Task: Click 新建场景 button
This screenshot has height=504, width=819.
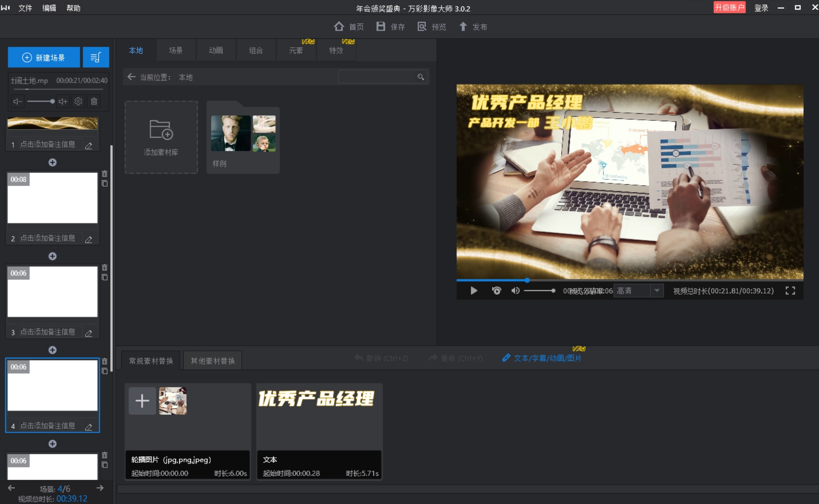Action: click(44, 57)
